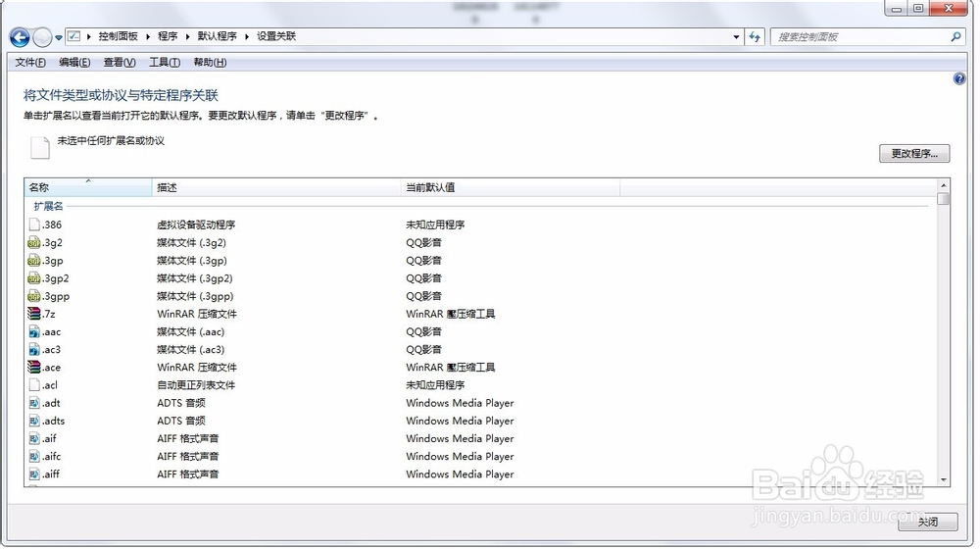The height and width of the screenshot is (549, 980).
Task: Open the 查看(V) menu
Action: 120,62
